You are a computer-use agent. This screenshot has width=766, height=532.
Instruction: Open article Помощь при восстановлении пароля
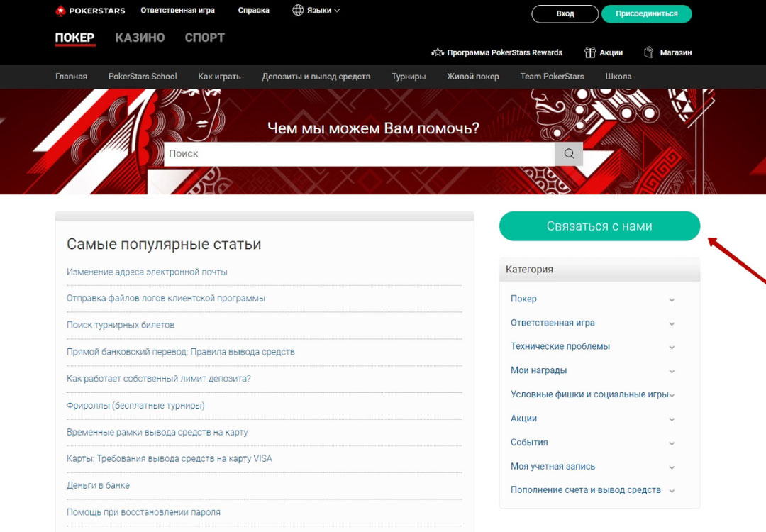143,512
